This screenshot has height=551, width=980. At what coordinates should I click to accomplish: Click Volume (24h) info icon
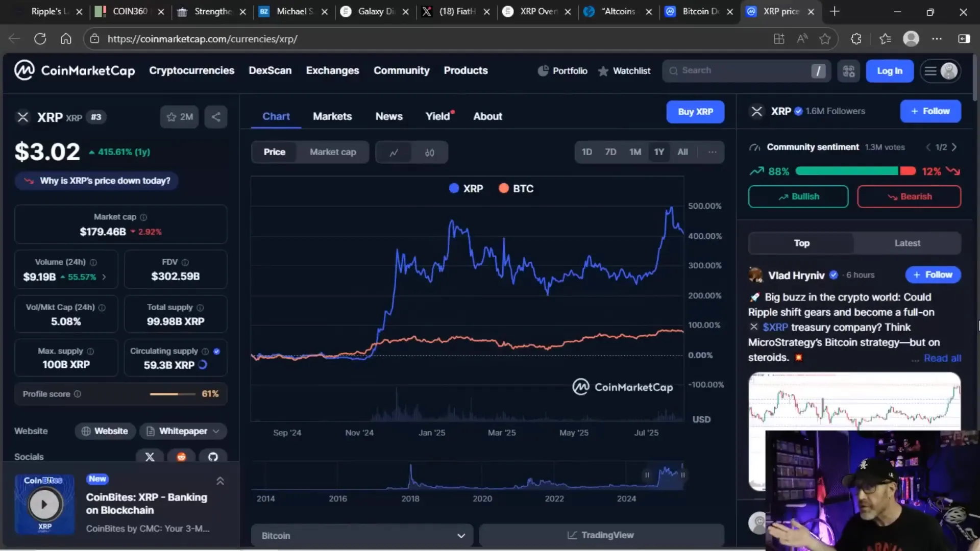coord(93,262)
